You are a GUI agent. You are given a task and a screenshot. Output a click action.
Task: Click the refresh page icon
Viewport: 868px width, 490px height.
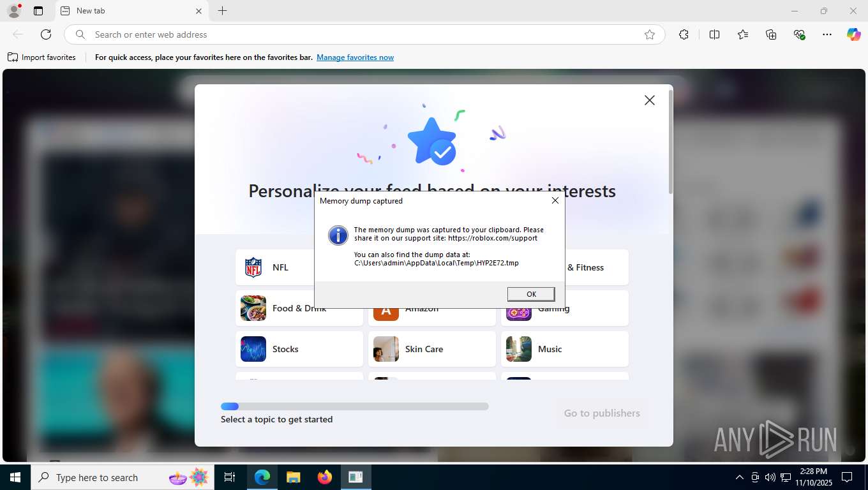pos(46,34)
